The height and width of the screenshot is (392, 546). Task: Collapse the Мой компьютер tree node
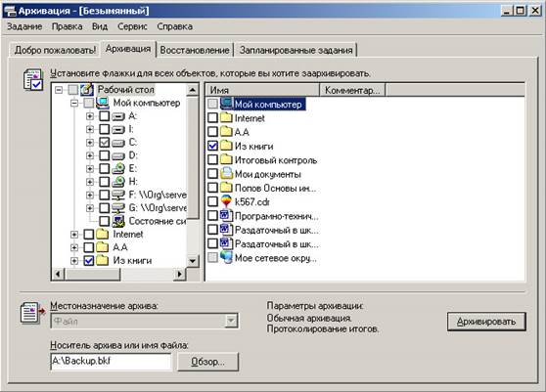(74, 103)
